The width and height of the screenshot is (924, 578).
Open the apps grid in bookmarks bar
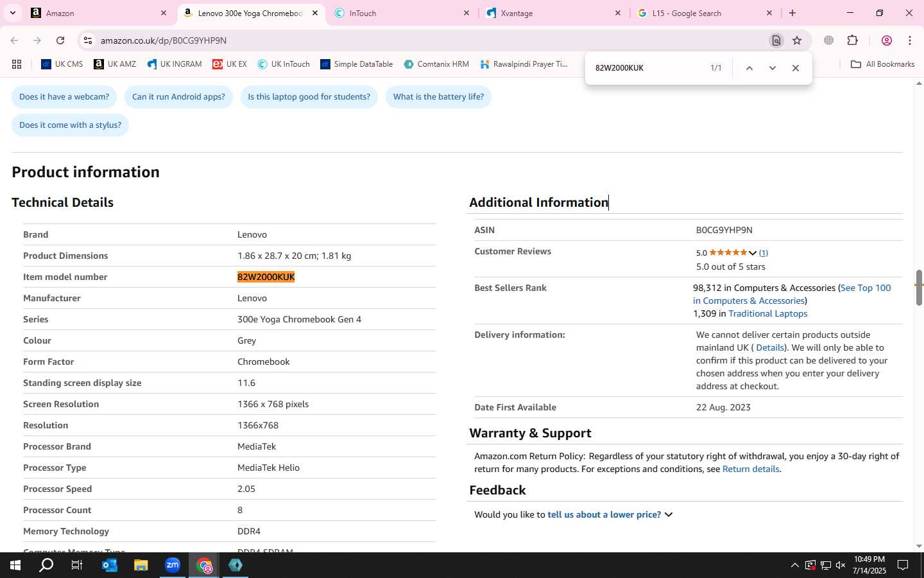[x=17, y=64]
